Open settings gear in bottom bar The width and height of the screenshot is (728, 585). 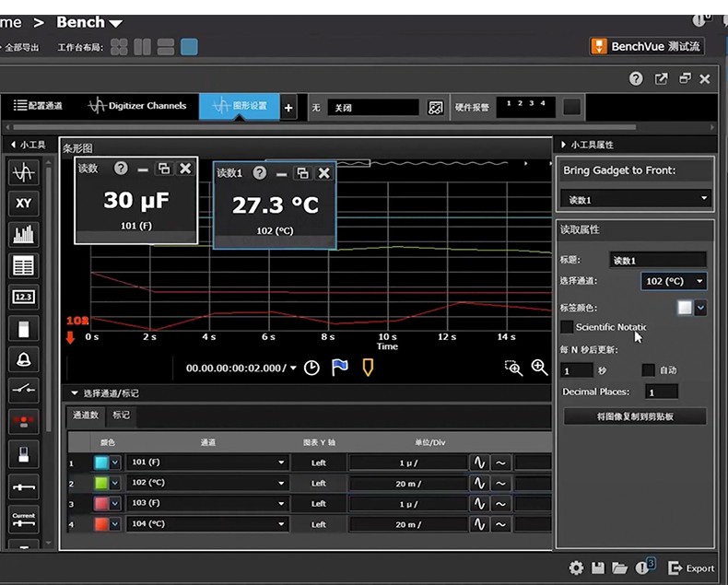576,567
